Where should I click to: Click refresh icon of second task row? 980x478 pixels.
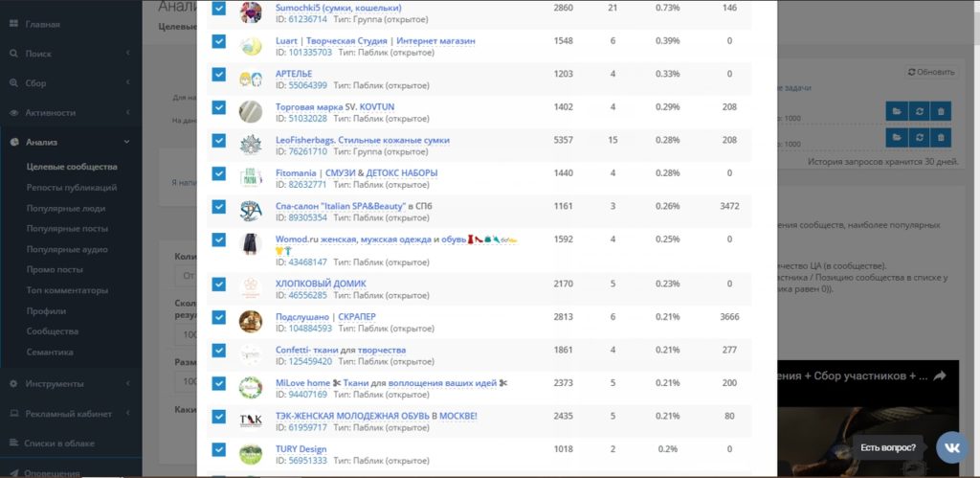coord(919,138)
